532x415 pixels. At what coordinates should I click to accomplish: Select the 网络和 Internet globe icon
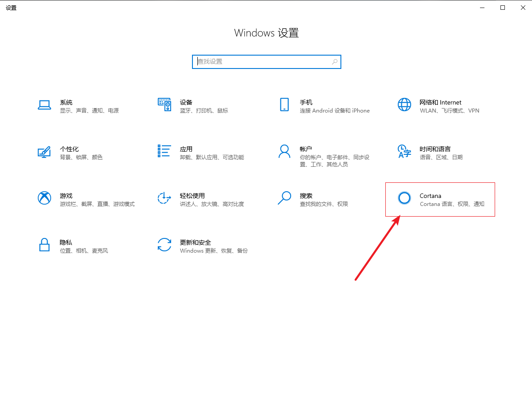tap(404, 105)
